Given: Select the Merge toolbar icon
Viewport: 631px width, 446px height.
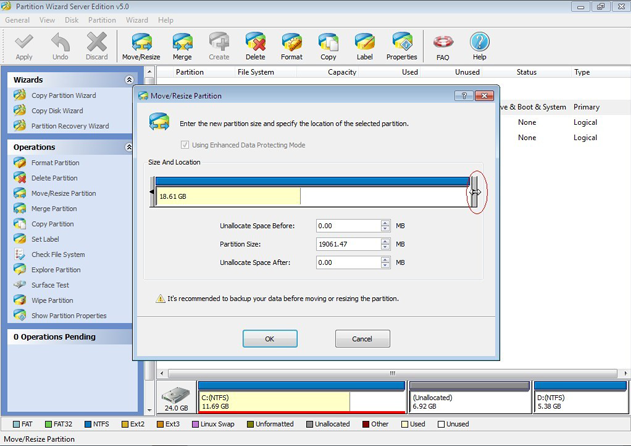Looking at the screenshot, I should [182, 45].
